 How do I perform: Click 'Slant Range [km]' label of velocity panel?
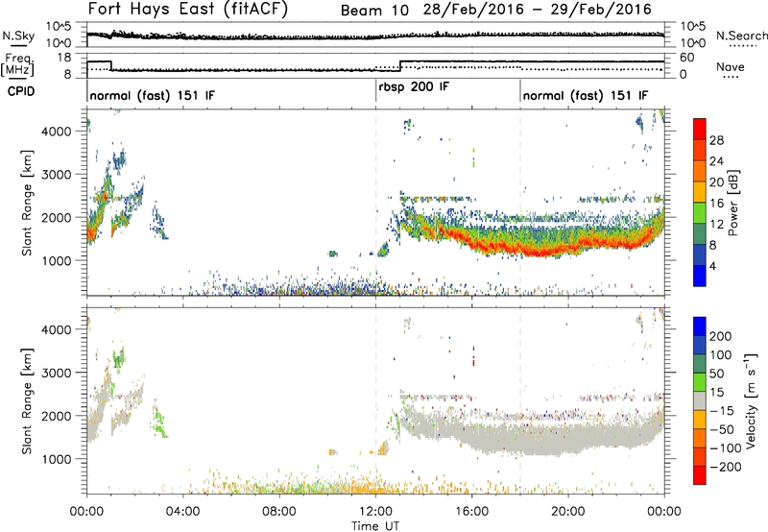(27, 401)
